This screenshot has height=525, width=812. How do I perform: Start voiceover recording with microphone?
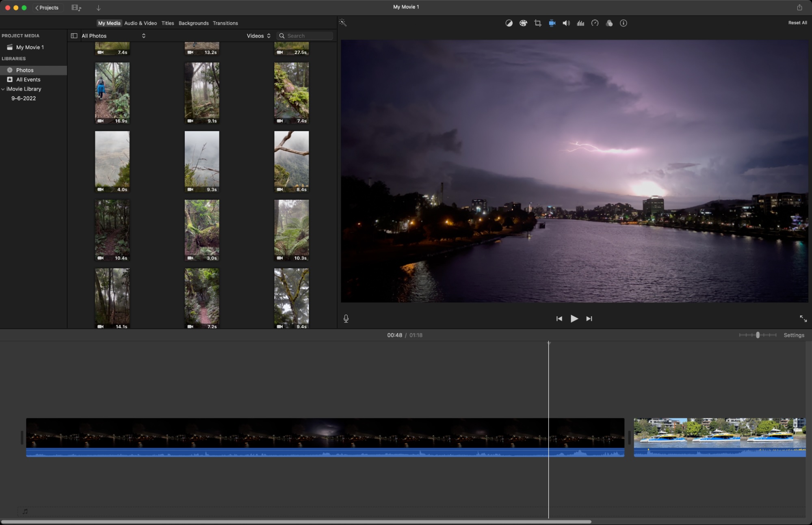346,319
